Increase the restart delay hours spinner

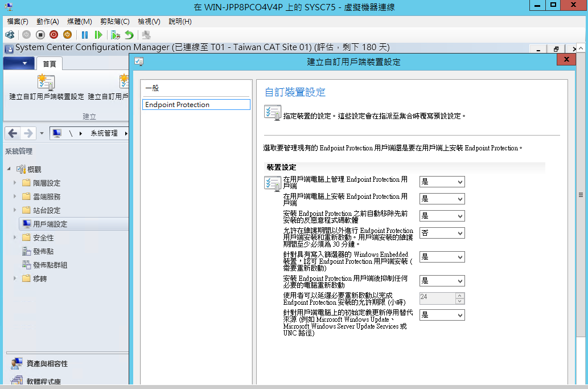click(460, 296)
